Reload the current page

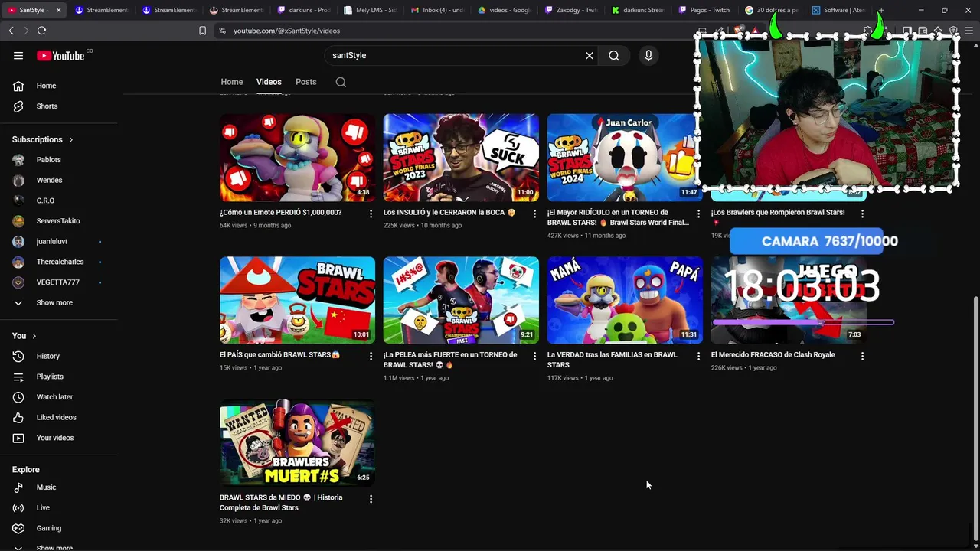pos(41,31)
